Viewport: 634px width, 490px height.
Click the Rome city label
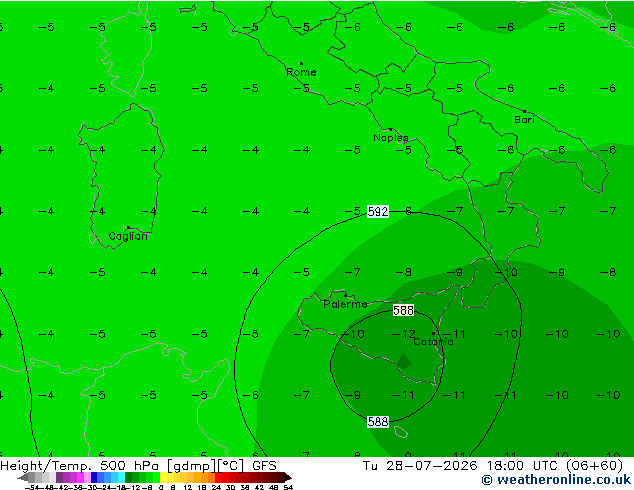click(301, 72)
